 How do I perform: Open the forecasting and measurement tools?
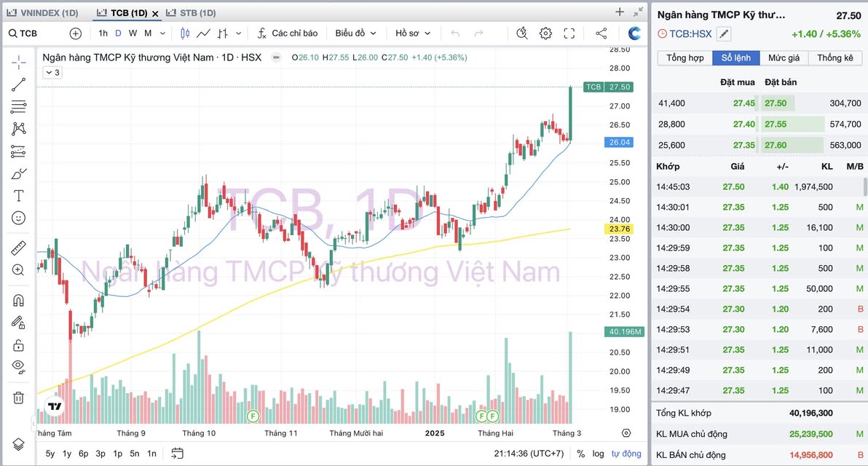(x=18, y=151)
